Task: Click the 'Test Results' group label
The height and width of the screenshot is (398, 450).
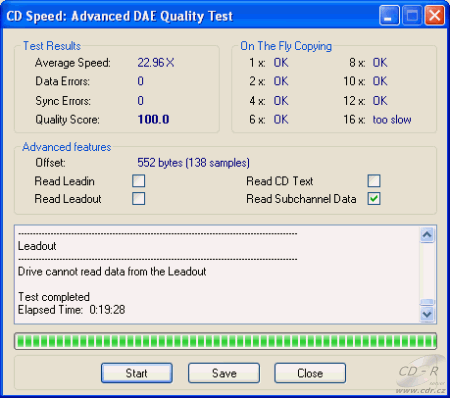Action: click(x=52, y=46)
